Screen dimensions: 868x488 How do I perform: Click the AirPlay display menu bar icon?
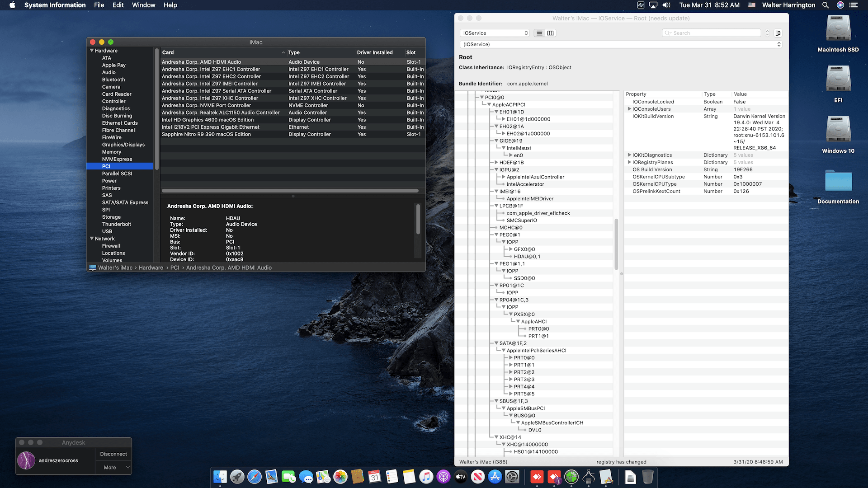(653, 5)
